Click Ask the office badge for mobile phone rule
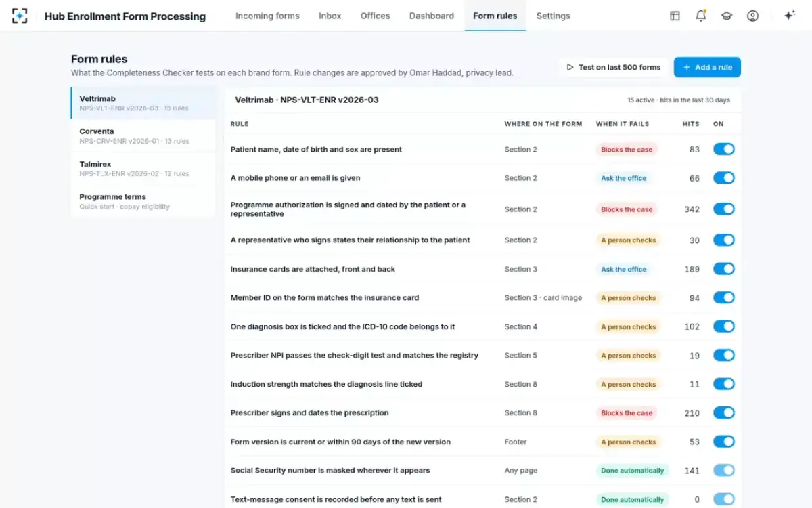Viewport: 812px width, 508px height. [x=624, y=178]
